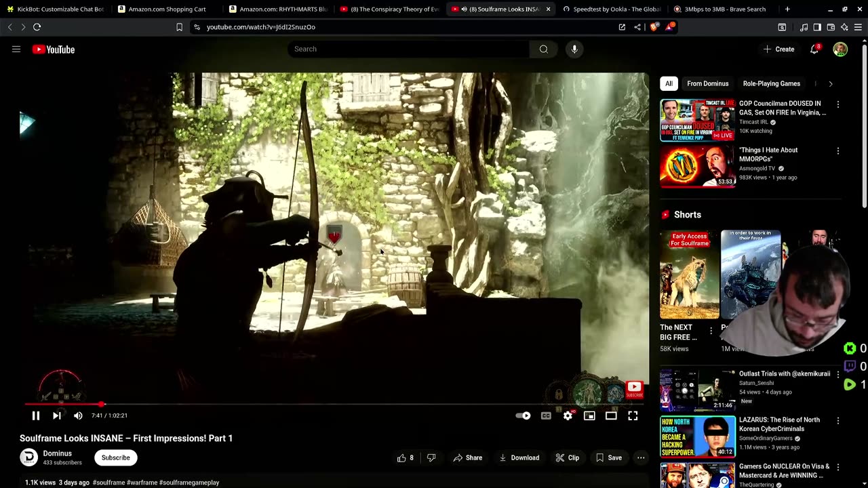Open the GOP Councilman live video thumbnail
Image resolution: width=868 pixels, height=488 pixels.
tap(697, 120)
